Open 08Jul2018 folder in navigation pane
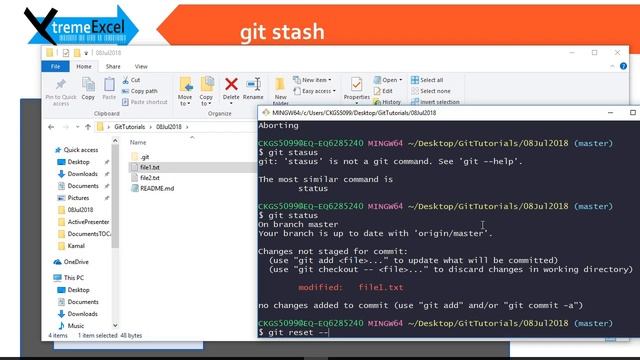This screenshot has height=360, width=640. [80, 210]
